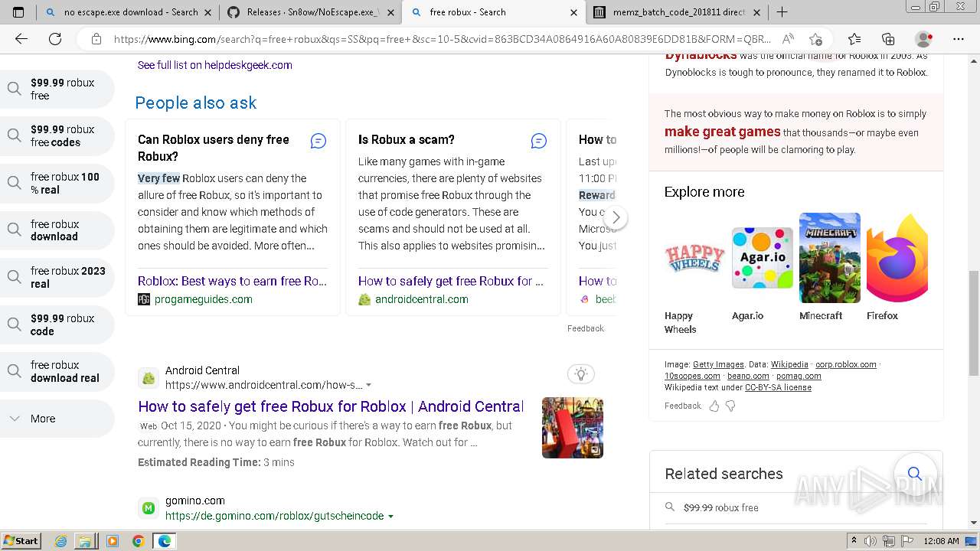This screenshot has height=551, width=980.
Task: Select "free robux download" sidebar suggestion
Action: click(x=57, y=230)
